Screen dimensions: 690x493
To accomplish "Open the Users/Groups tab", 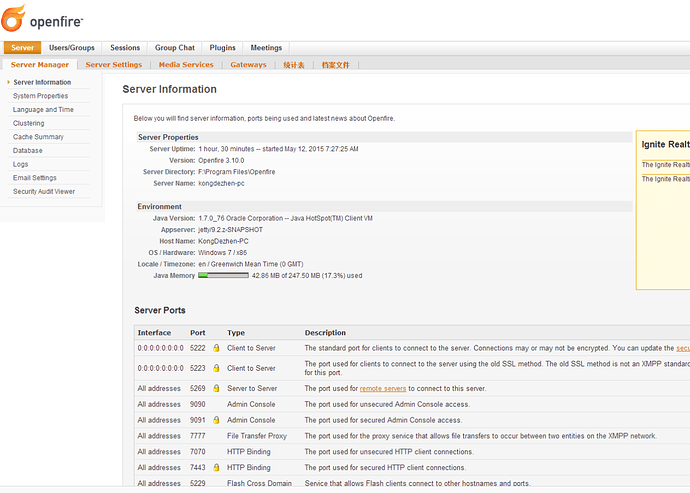I will [72, 48].
